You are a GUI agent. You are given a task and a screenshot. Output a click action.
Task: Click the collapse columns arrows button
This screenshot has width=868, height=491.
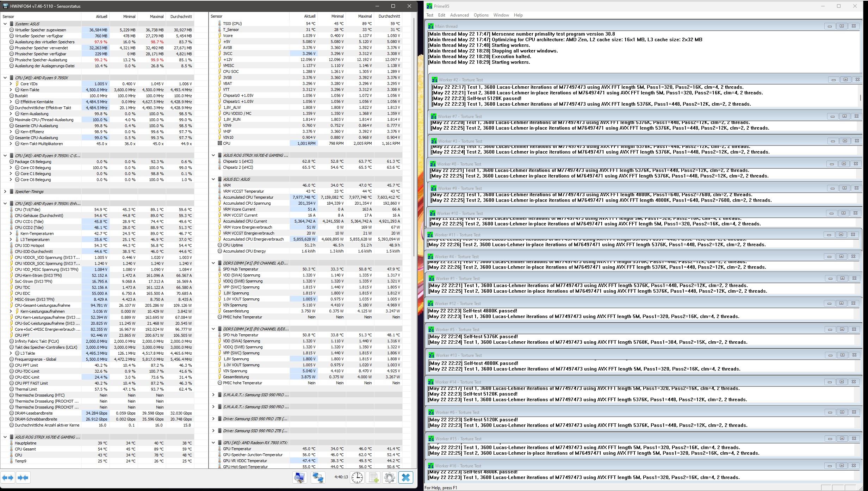click(x=23, y=478)
